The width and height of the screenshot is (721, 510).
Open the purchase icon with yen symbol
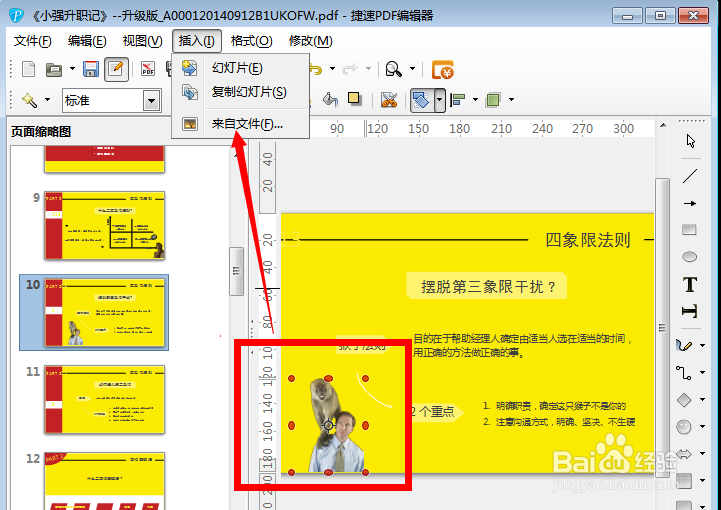coord(443,70)
